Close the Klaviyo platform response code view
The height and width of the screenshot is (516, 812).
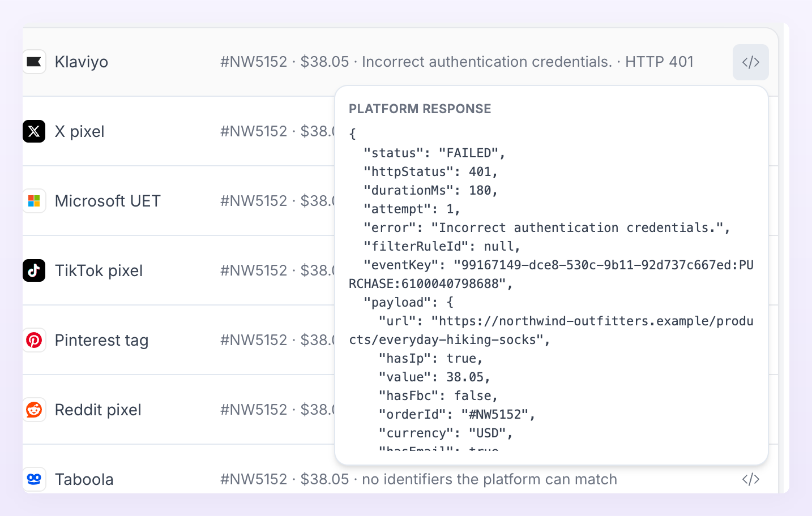click(751, 62)
